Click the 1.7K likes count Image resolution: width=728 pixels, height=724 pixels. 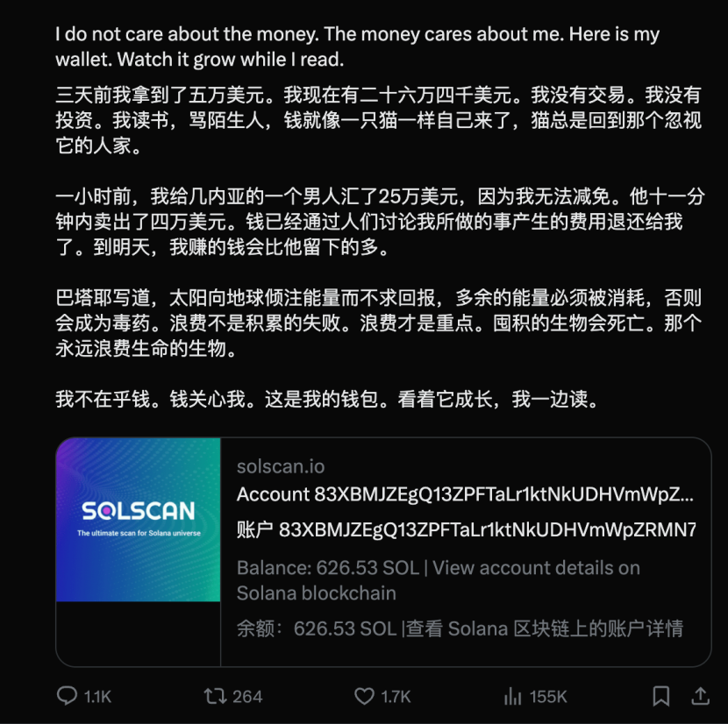[396, 697]
